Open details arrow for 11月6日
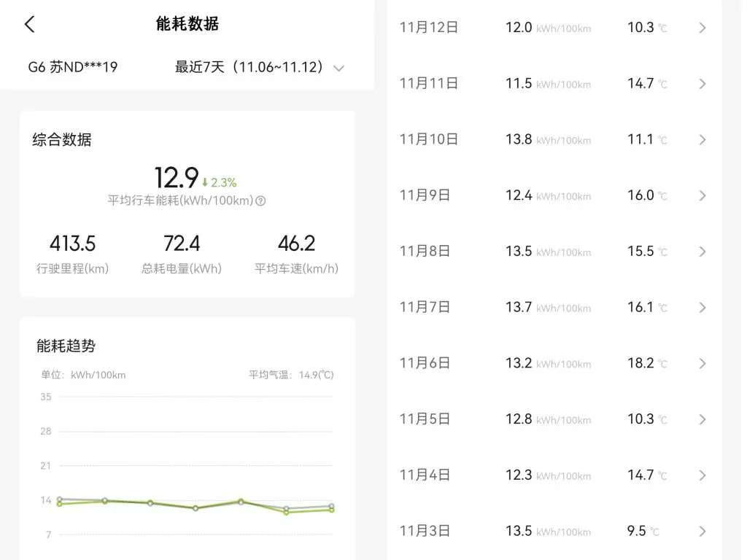Image resolution: width=747 pixels, height=560 pixels. click(703, 363)
